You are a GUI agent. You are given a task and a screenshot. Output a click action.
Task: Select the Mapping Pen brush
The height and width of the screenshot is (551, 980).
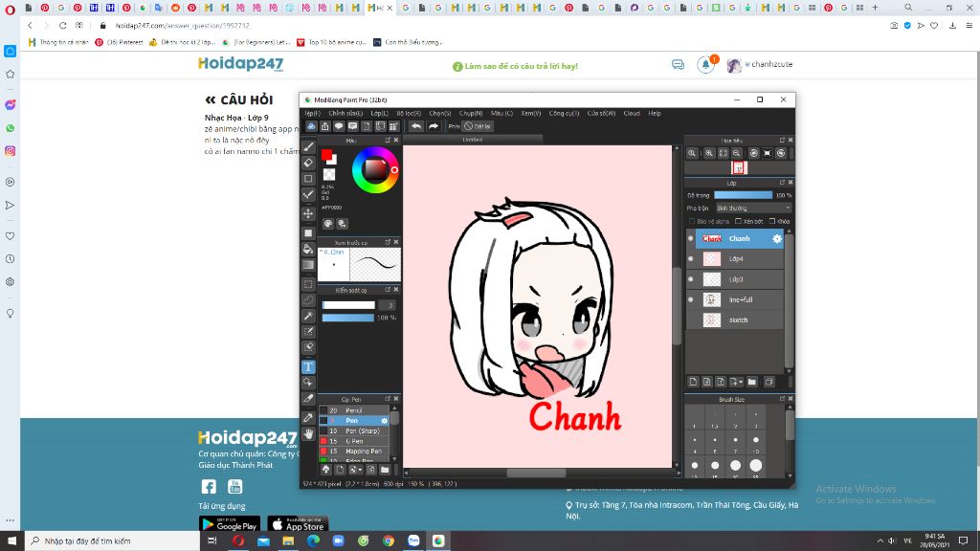click(354, 452)
